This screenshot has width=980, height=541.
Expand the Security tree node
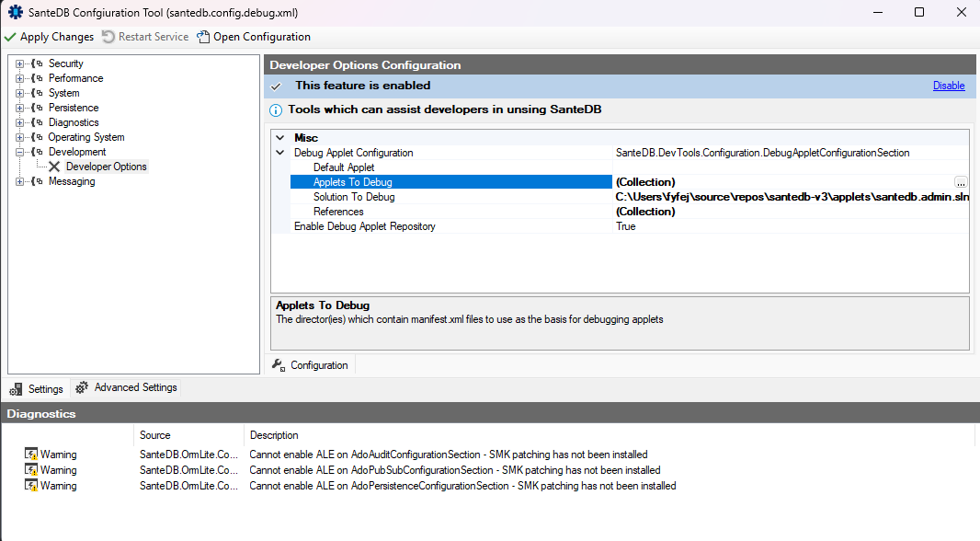tap(20, 63)
